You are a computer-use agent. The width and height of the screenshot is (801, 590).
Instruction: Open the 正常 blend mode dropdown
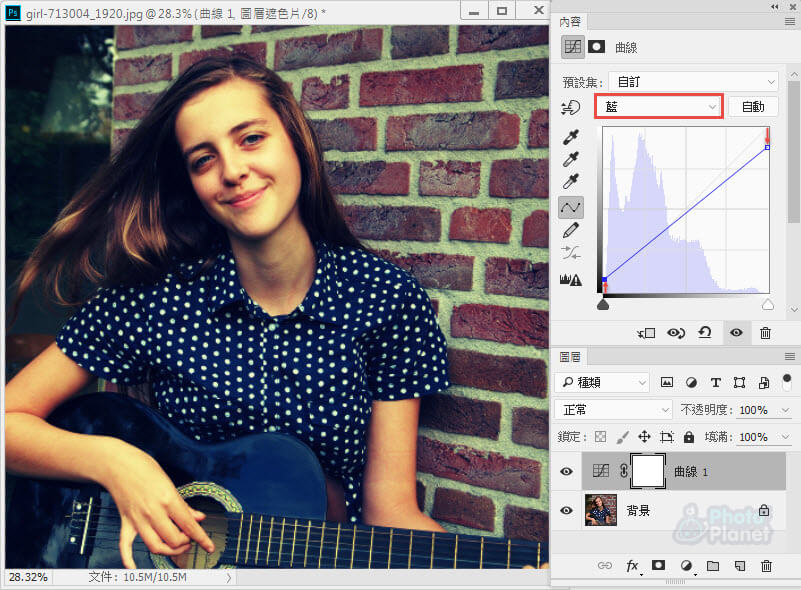point(612,410)
